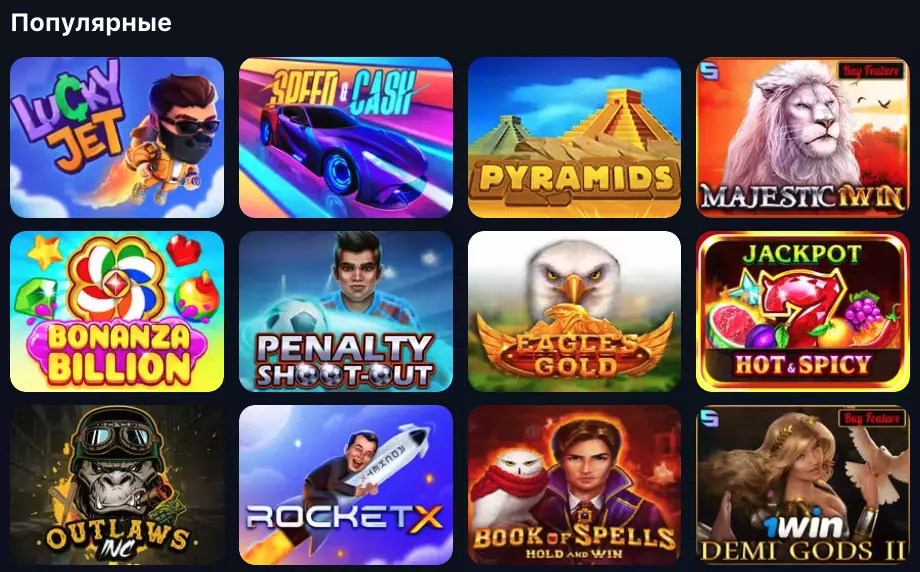
Task: Click the soccer ball in Penalty Shoot-Out
Action: (x=295, y=318)
